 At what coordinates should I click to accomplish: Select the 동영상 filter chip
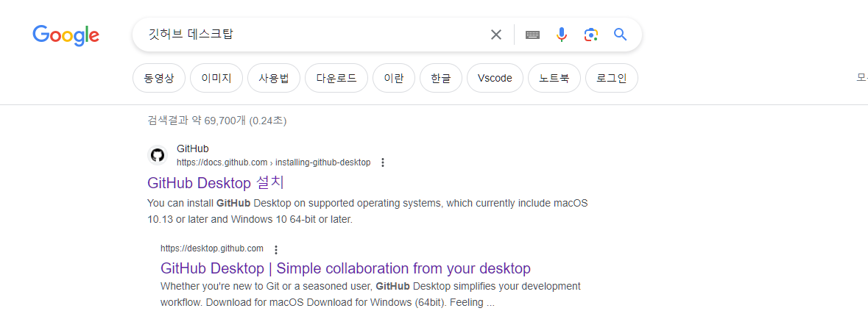pos(159,78)
